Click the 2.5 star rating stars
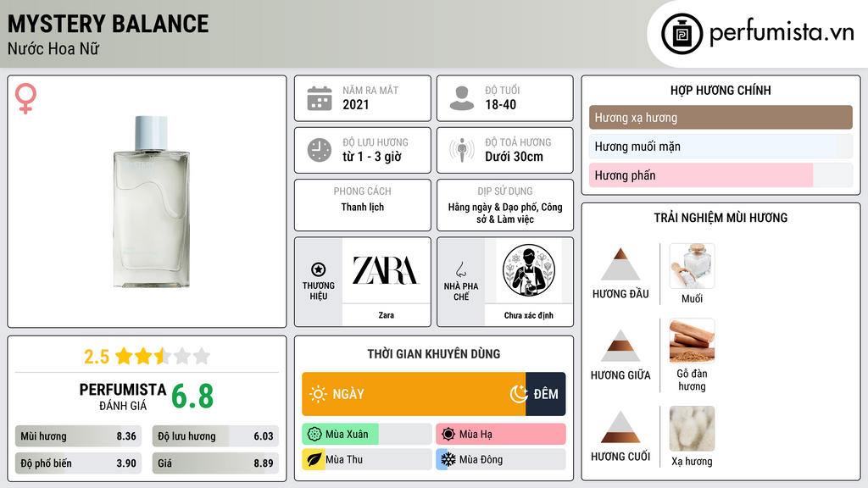Image resolution: width=868 pixels, height=488 pixels. pos(163,356)
